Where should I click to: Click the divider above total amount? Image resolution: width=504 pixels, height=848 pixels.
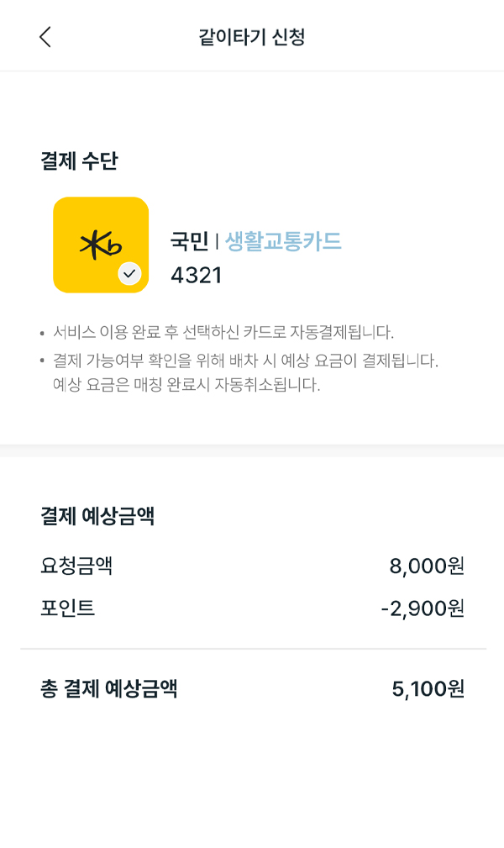pyautogui.click(x=253, y=649)
